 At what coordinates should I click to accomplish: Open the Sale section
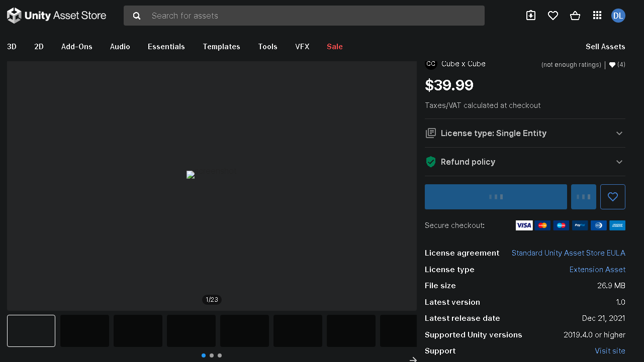coord(334,46)
